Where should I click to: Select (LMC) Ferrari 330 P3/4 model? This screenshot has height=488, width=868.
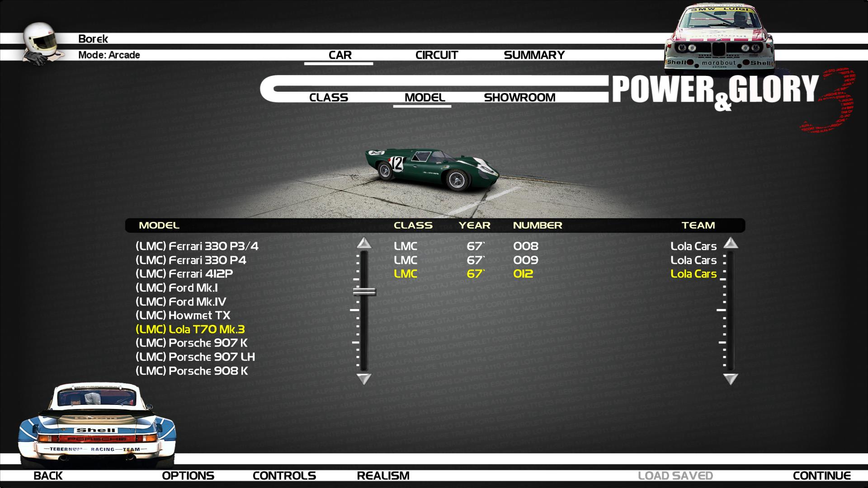tap(197, 246)
